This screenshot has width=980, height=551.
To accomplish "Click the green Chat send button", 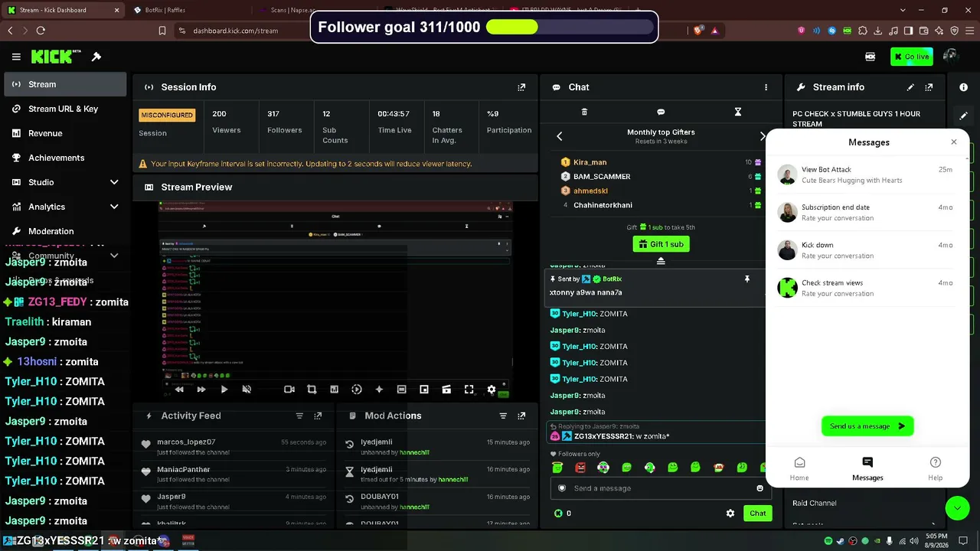I will pos(757,514).
